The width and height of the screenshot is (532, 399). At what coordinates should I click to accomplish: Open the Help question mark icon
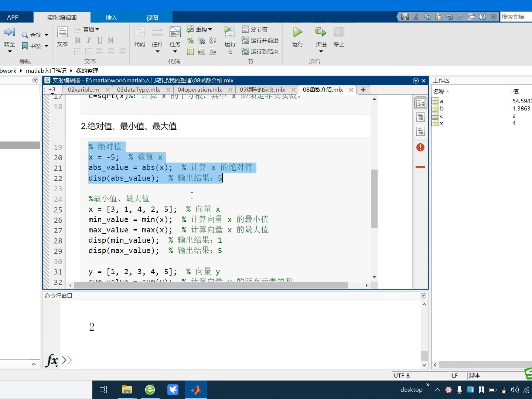[482, 17]
